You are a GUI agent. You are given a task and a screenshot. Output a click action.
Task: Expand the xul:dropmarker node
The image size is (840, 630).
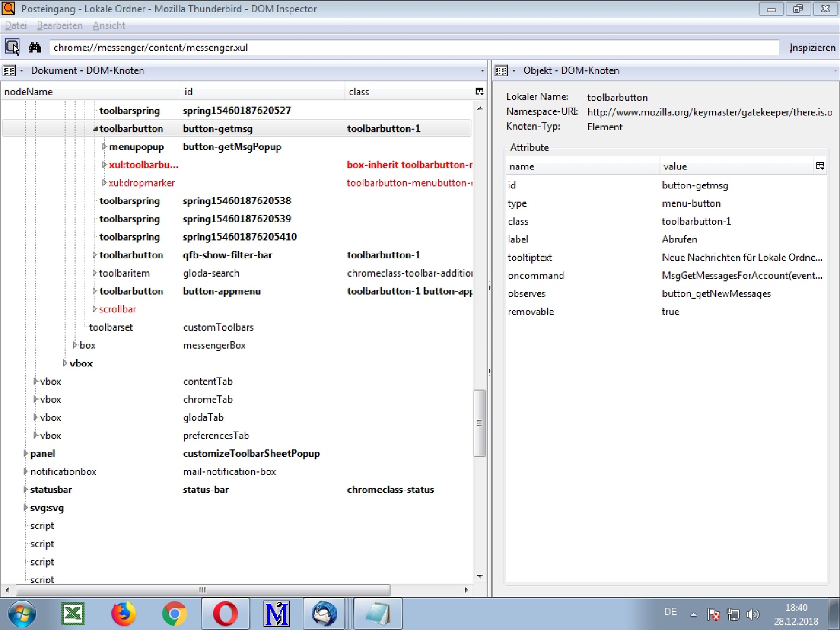coord(104,183)
